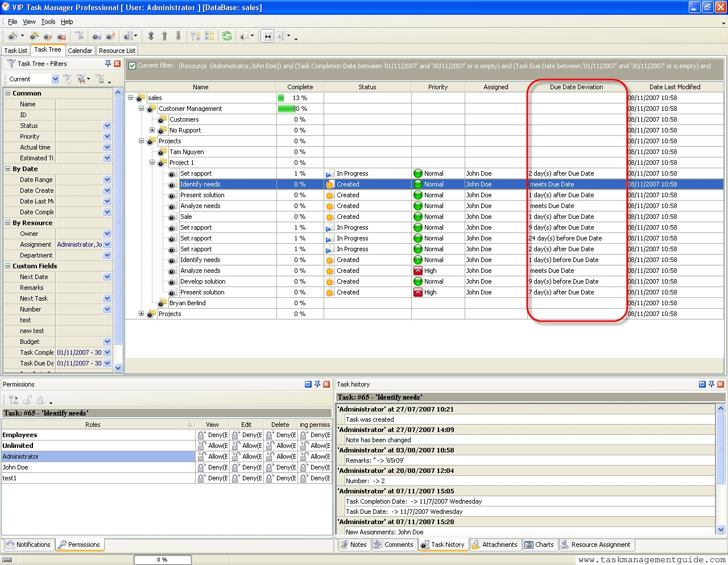
Task: Toggle Employees Delete permission cell
Action: (x=280, y=435)
